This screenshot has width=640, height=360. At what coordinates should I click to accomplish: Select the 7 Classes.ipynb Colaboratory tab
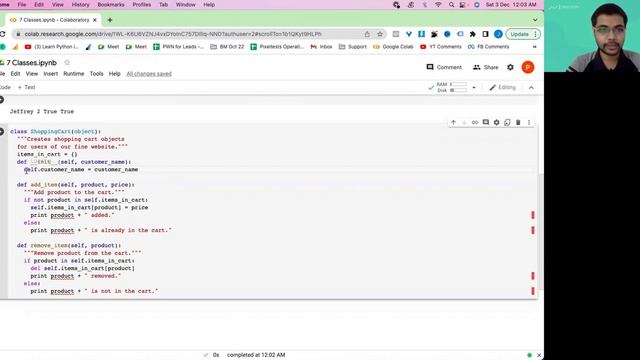(x=52, y=20)
